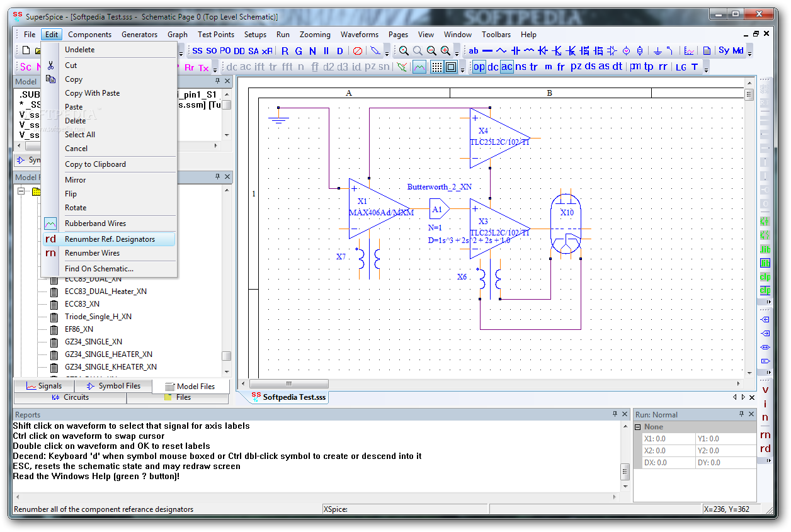
Task: Select the Softpedia Test.sss document tab
Action: pyautogui.click(x=288, y=397)
